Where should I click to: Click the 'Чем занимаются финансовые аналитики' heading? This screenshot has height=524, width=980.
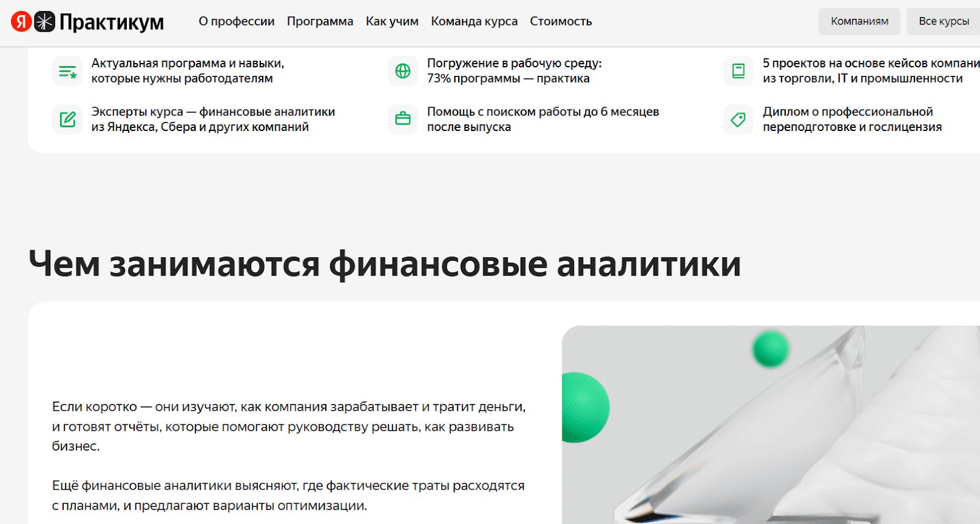(385, 264)
